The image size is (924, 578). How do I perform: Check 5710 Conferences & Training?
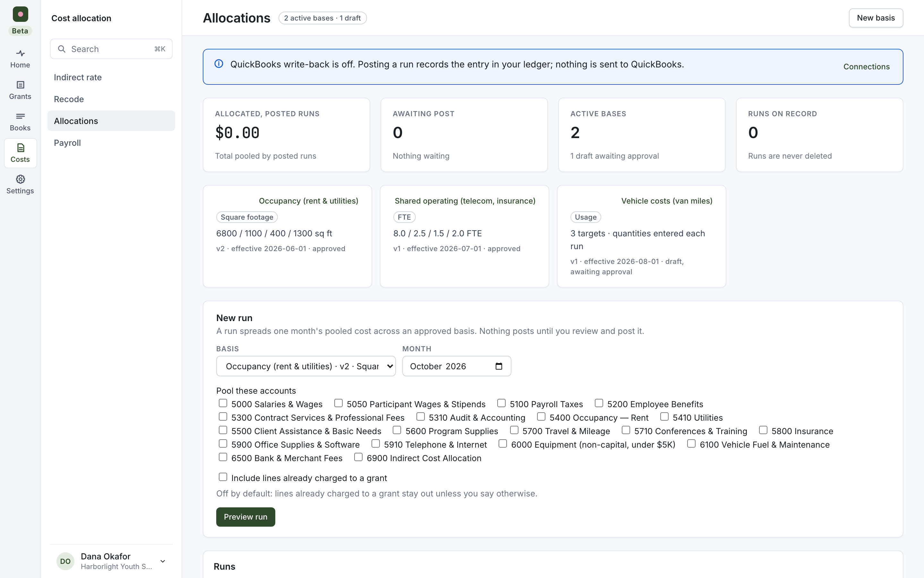click(x=626, y=430)
